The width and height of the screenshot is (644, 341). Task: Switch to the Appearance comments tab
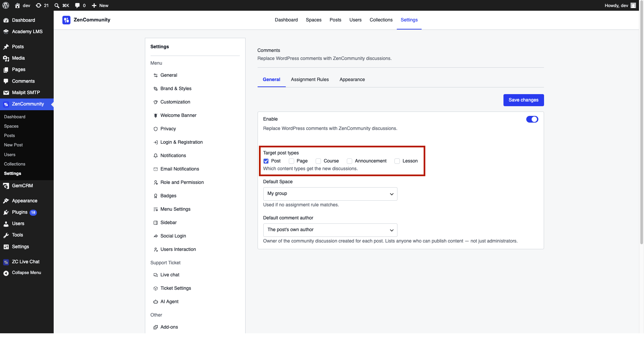click(352, 80)
